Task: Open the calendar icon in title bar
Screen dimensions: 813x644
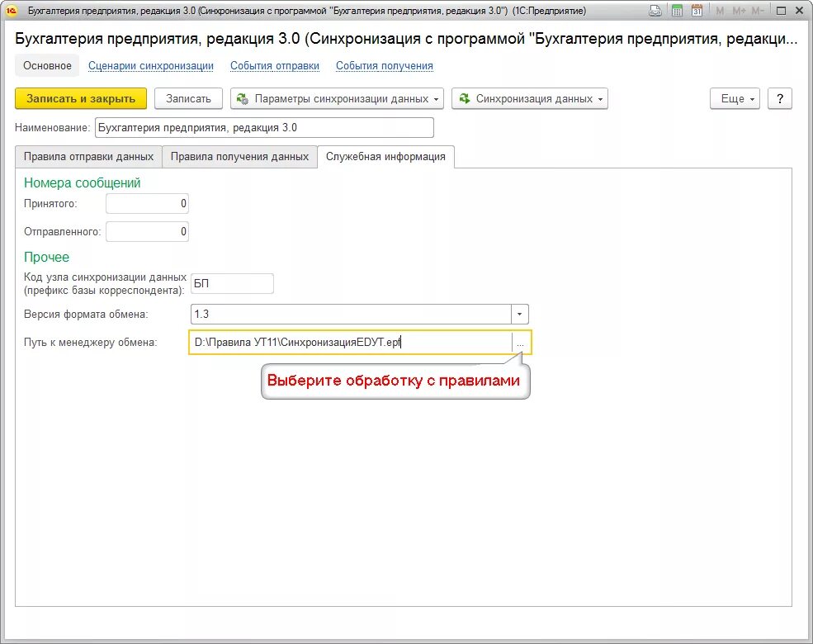Action: pyautogui.click(x=697, y=11)
